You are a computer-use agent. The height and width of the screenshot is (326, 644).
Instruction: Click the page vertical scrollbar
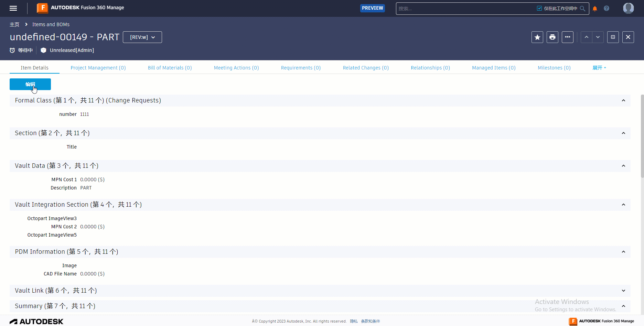click(x=642, y=136)
